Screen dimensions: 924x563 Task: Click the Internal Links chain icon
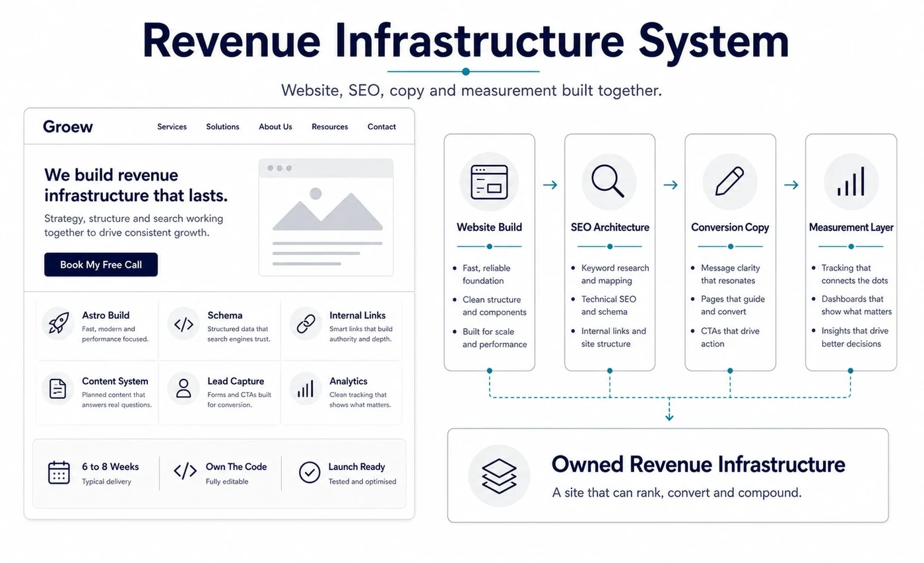tap(306, 323)
